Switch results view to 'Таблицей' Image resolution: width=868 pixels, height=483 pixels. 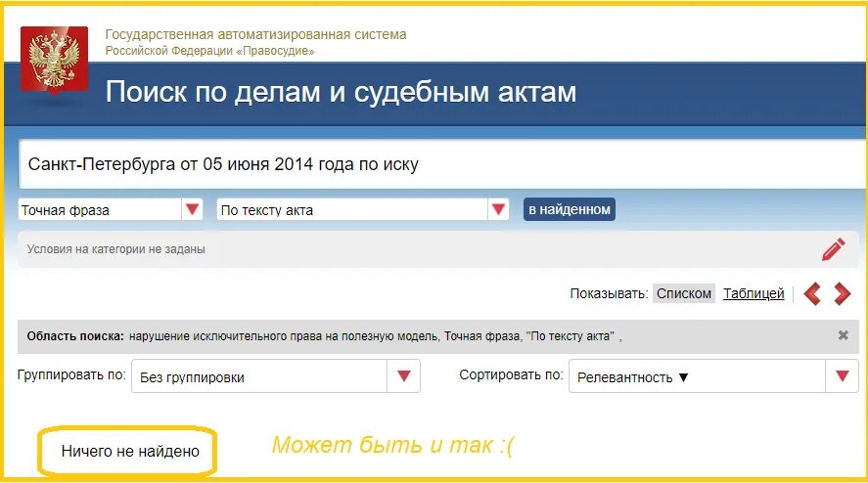(x=754, y=293)
